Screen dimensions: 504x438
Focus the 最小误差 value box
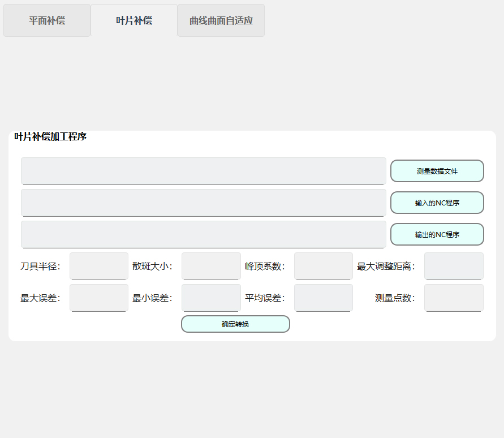(211, 298)
